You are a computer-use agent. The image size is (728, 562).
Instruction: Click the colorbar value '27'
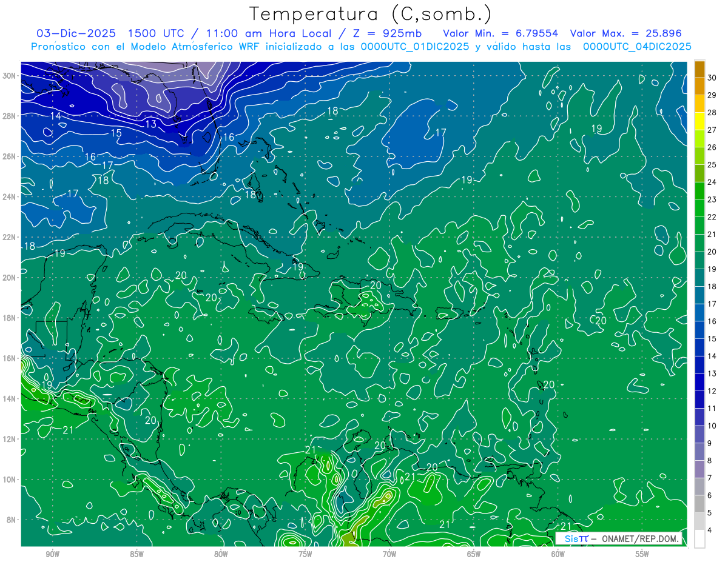[712, 130]
